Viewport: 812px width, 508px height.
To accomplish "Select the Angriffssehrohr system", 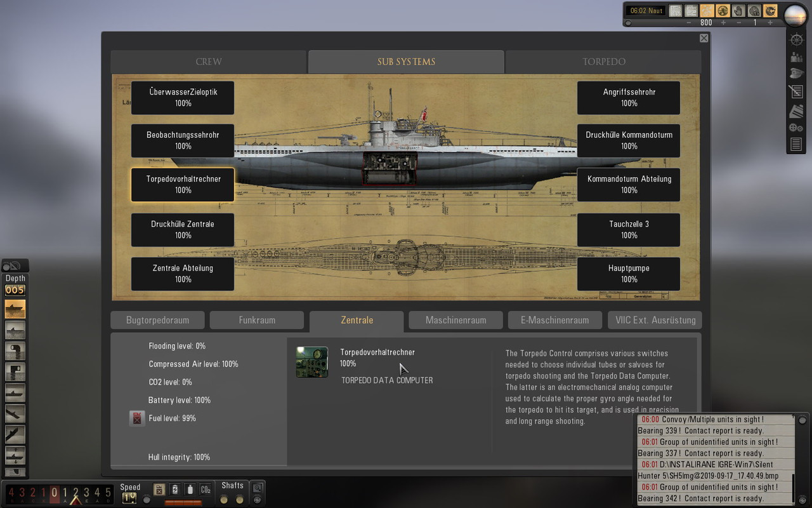I will pos(629,98).
